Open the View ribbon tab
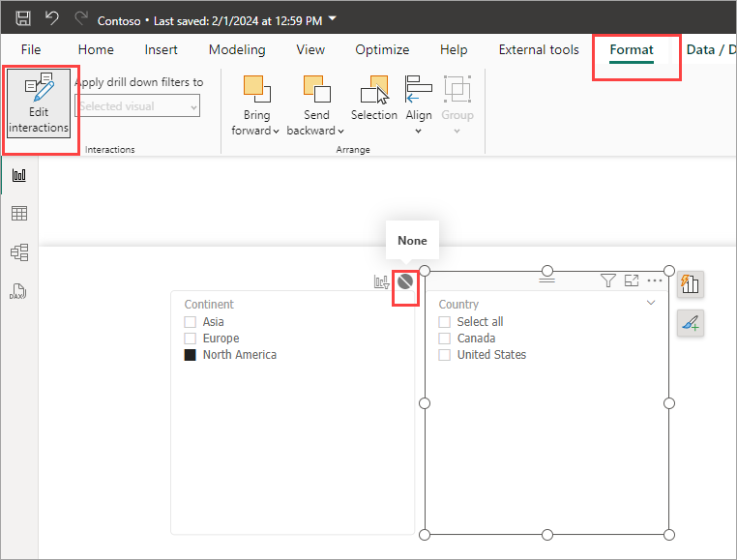 (x=310, y=50)
